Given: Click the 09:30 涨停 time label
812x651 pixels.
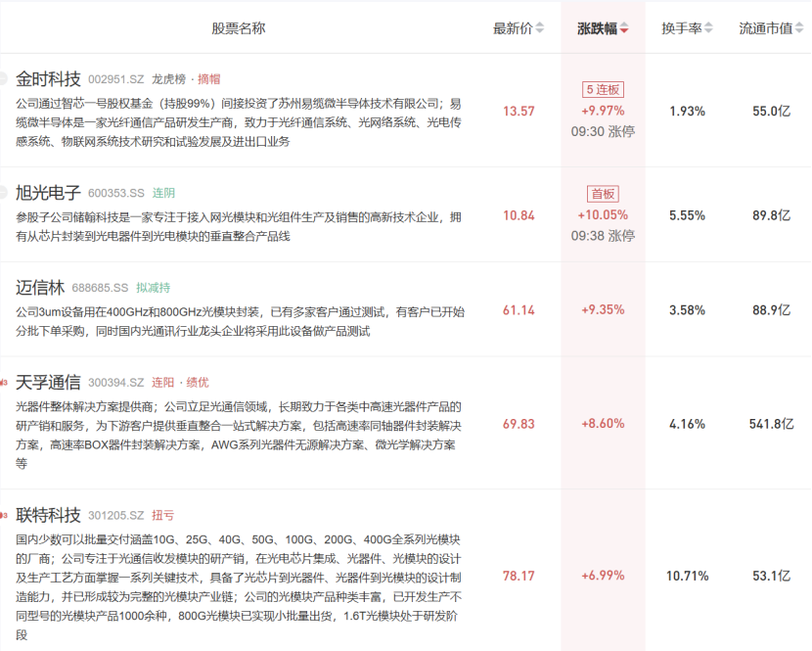Looking at the screenshot, I should (603, 131).
